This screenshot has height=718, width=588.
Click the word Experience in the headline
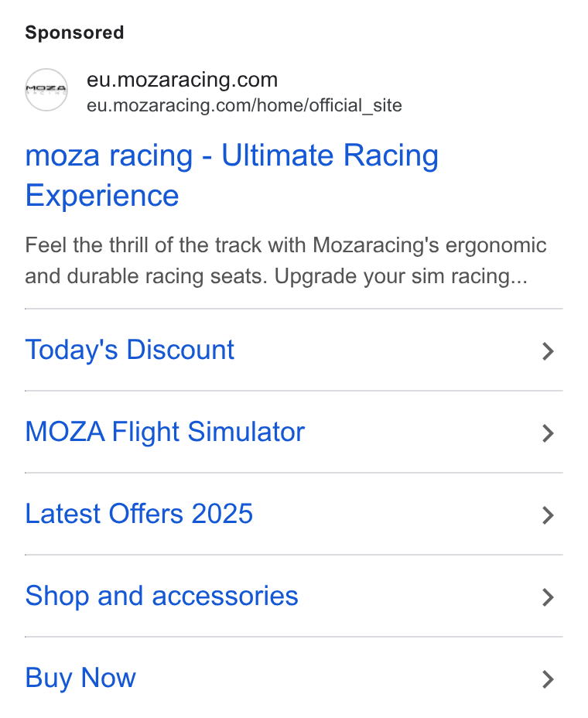[x=102, y=196]
